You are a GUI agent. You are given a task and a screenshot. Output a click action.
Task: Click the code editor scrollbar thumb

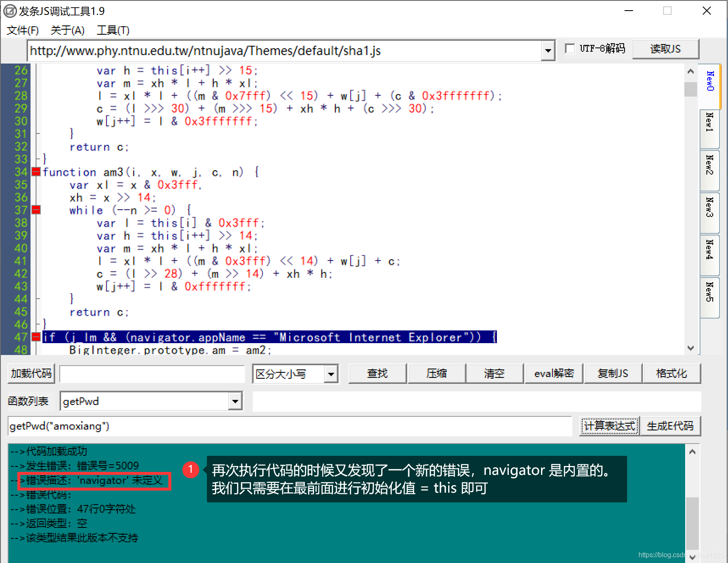[x=691, y=89]
